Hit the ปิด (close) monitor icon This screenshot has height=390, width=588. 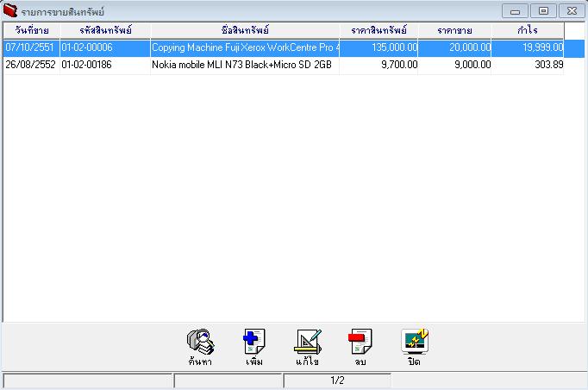pyautogui.click(x=415, y=343)
